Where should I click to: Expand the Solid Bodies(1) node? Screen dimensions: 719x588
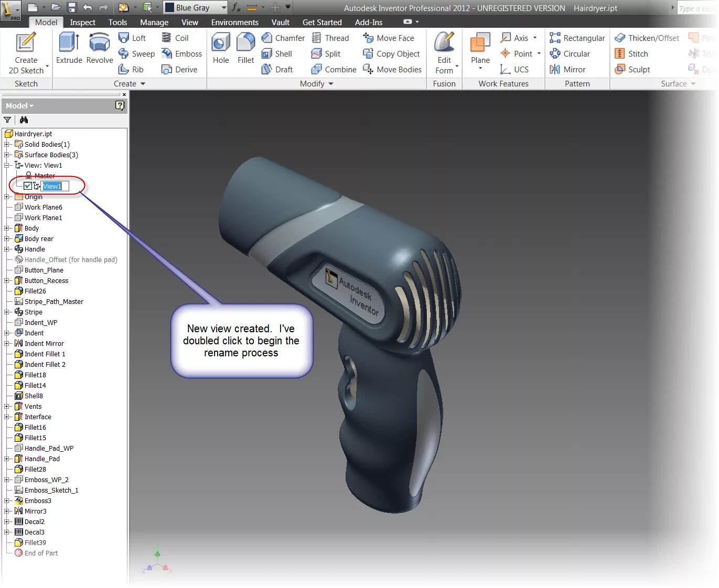[7, 144]
